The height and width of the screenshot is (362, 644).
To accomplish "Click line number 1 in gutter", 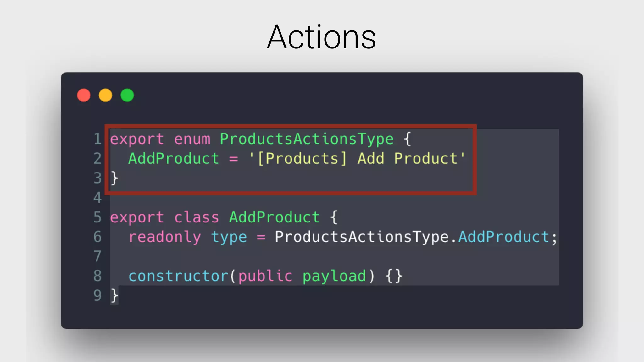I will (97, 139).
